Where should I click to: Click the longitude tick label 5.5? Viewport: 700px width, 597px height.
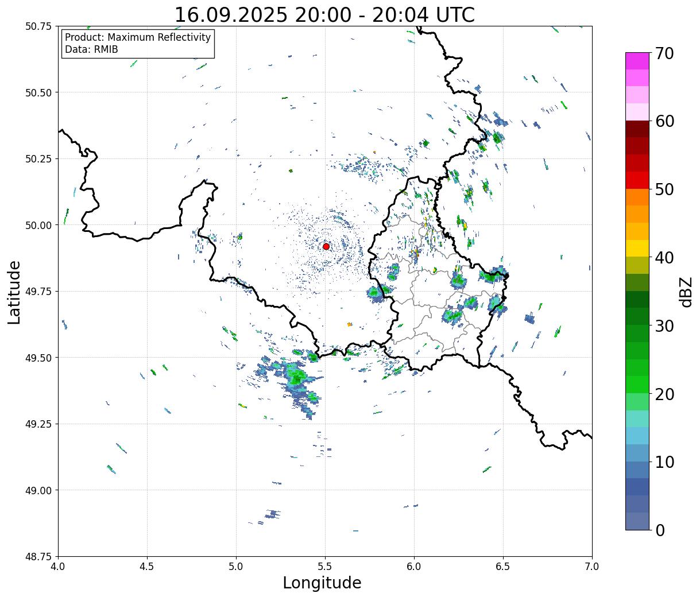[325, 567]
